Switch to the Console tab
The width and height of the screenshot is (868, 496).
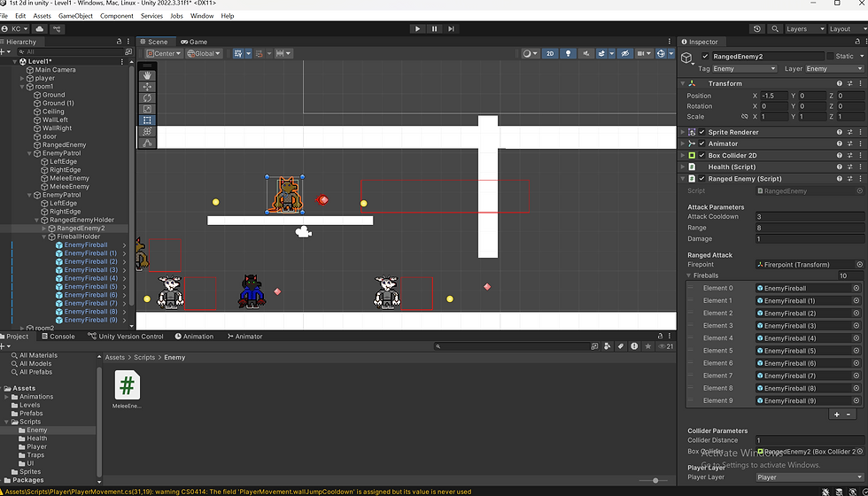tap(58, 337)
